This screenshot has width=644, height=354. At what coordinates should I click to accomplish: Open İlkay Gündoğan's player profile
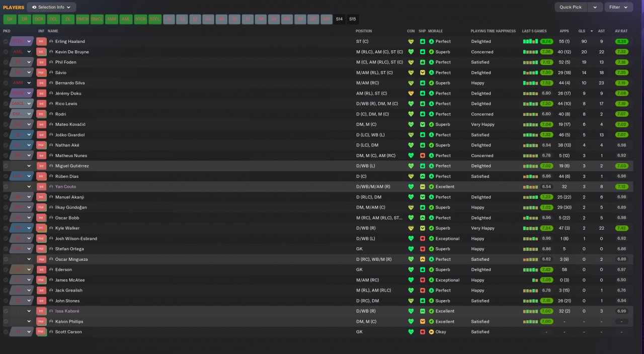71,207
